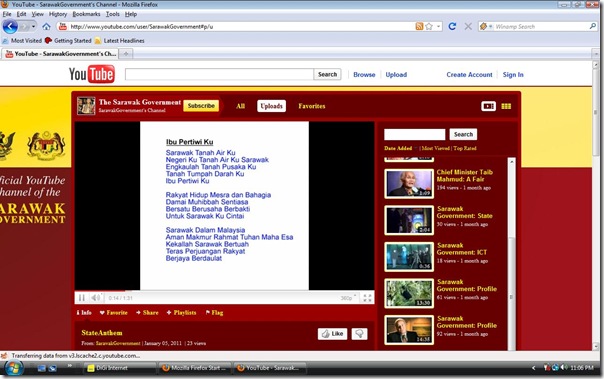Go to the Firefox home page icon
604x379 pixels.
[46, 27]
